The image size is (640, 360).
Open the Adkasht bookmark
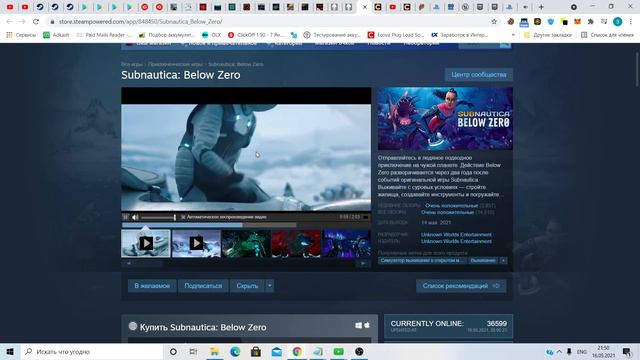(56, 35)
